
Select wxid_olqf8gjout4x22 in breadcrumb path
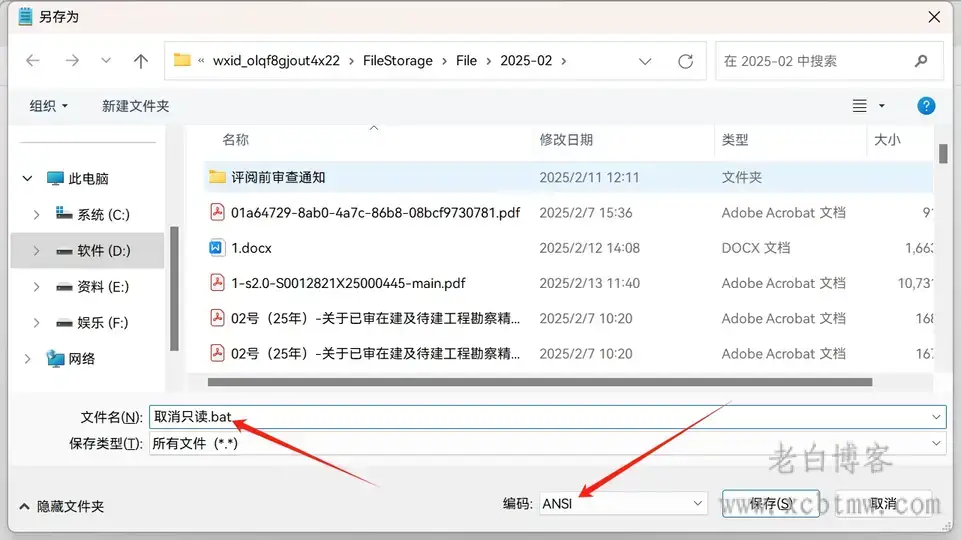[276, 61]
